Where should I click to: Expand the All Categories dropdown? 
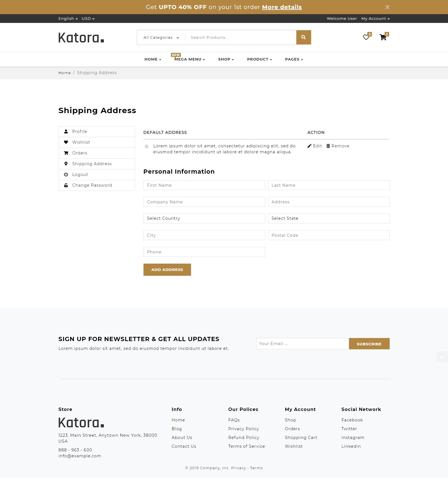pyautogui.click(x=161, y=37)
